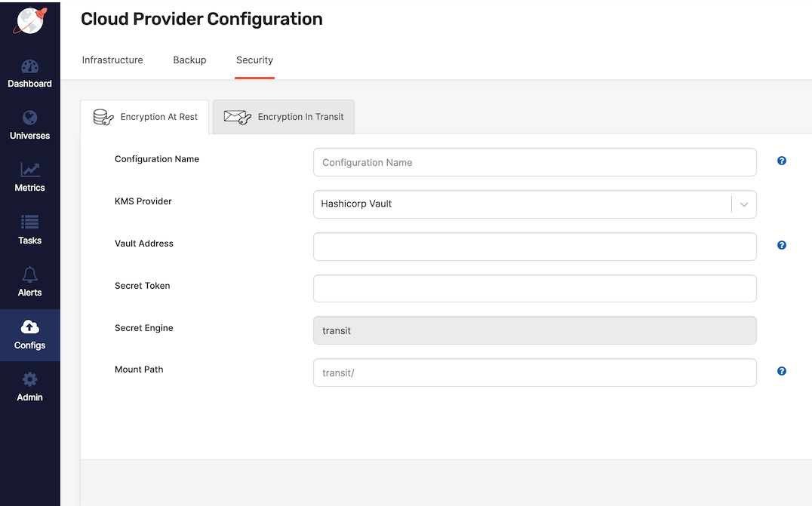
Task: Switch to the Backup tab
Action: 189,60
